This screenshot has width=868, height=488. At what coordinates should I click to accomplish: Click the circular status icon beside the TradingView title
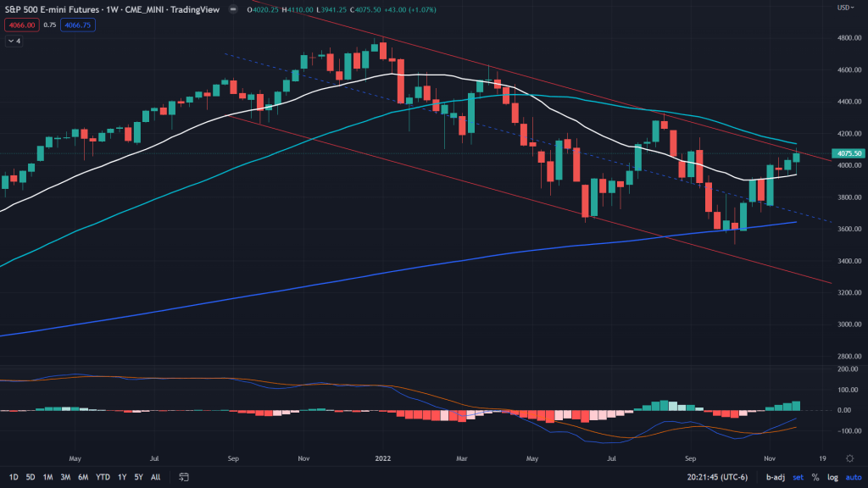click(x=240, y=10)
